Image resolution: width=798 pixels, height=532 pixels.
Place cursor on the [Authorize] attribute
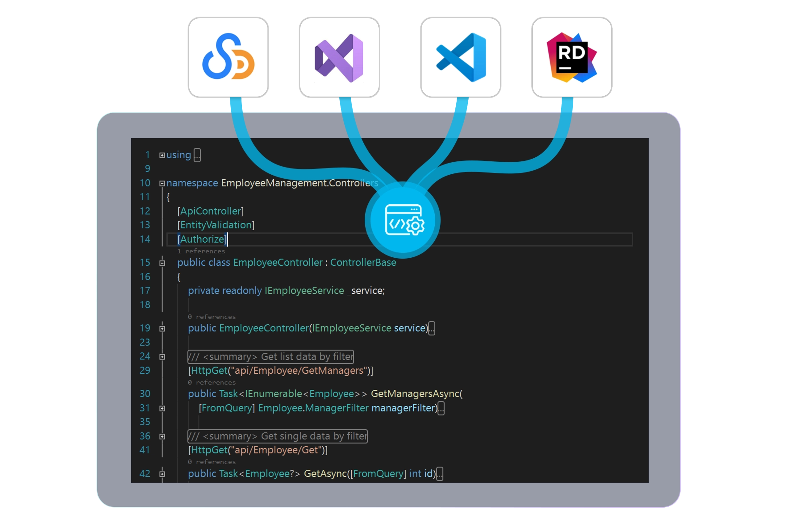pos(202,239)
